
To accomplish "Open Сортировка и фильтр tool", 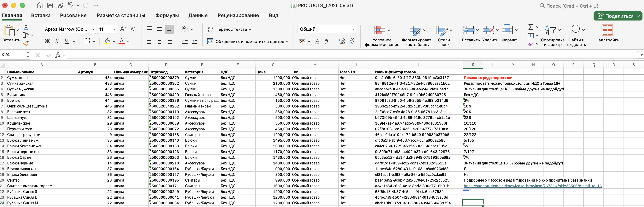I will click(552, 36).
